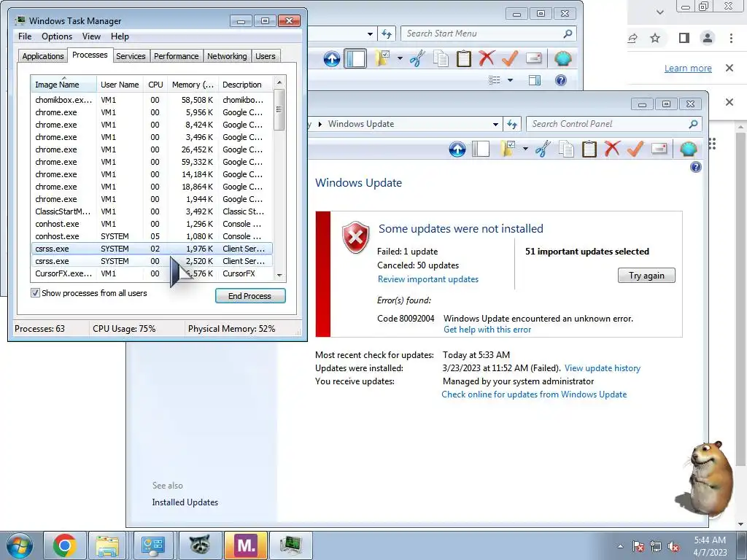Click the network icon in the system tray

656,547
